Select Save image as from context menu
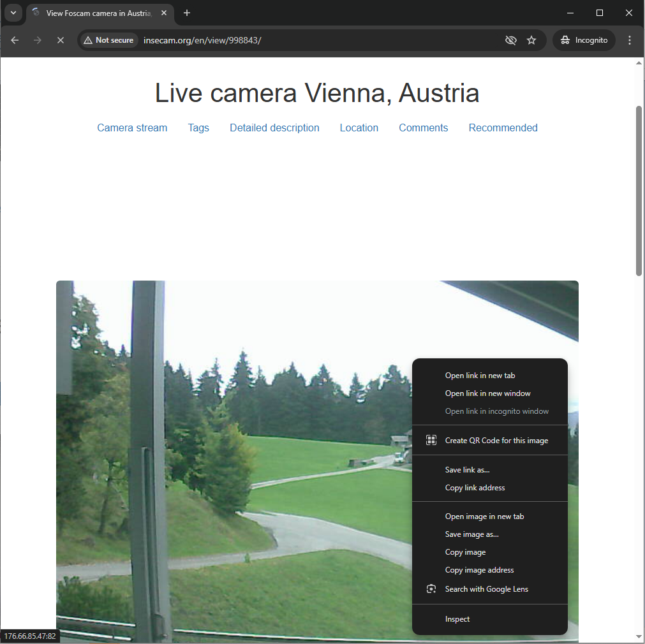Viewport: 645px width, 644px height. coord(471,534)
